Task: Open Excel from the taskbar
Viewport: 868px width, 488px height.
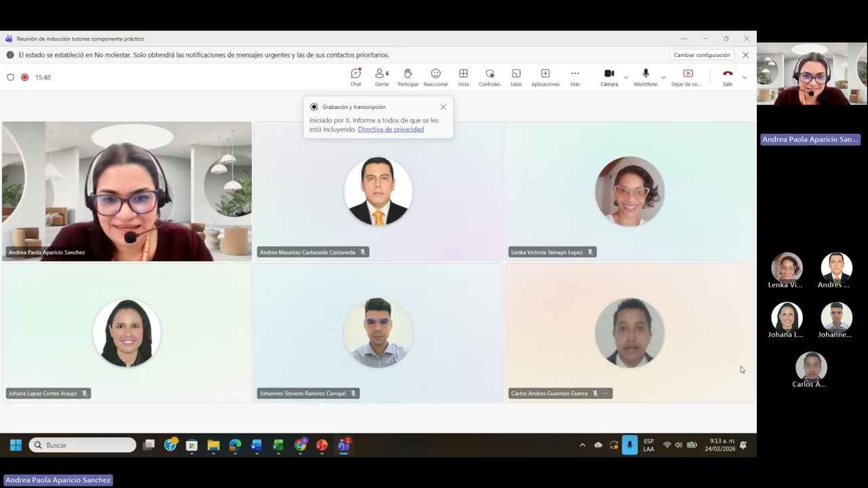Action: coord(278,445)
